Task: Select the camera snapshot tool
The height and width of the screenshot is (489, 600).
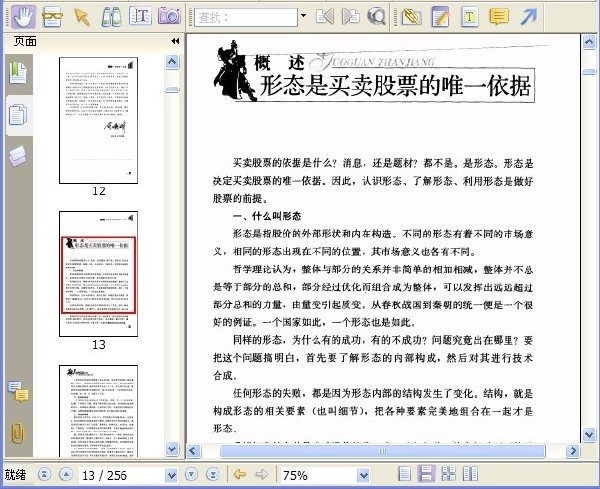Action: [x=169, y=16]
